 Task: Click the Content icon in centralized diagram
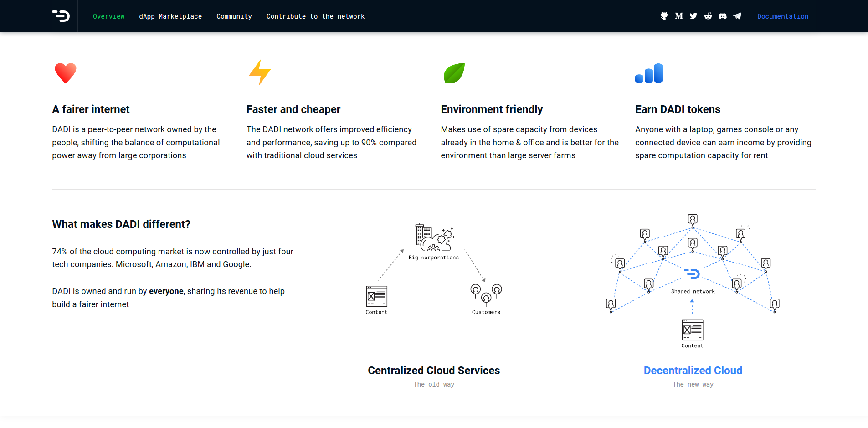click(376, 296)
